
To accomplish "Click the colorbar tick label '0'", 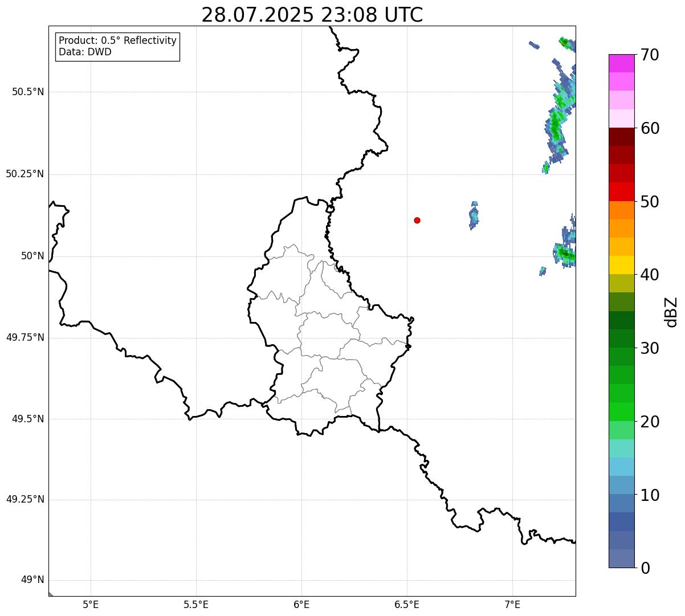I will pos(645,568).
